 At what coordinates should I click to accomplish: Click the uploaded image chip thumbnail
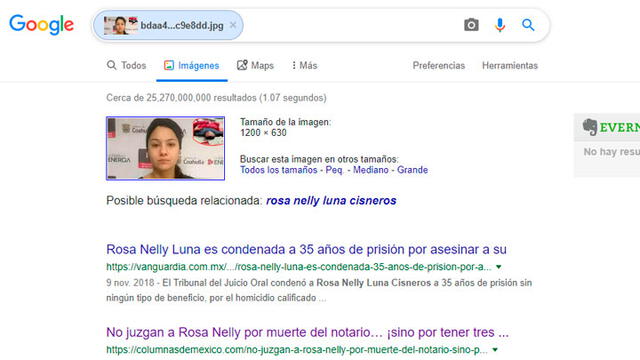pos(120,25)
